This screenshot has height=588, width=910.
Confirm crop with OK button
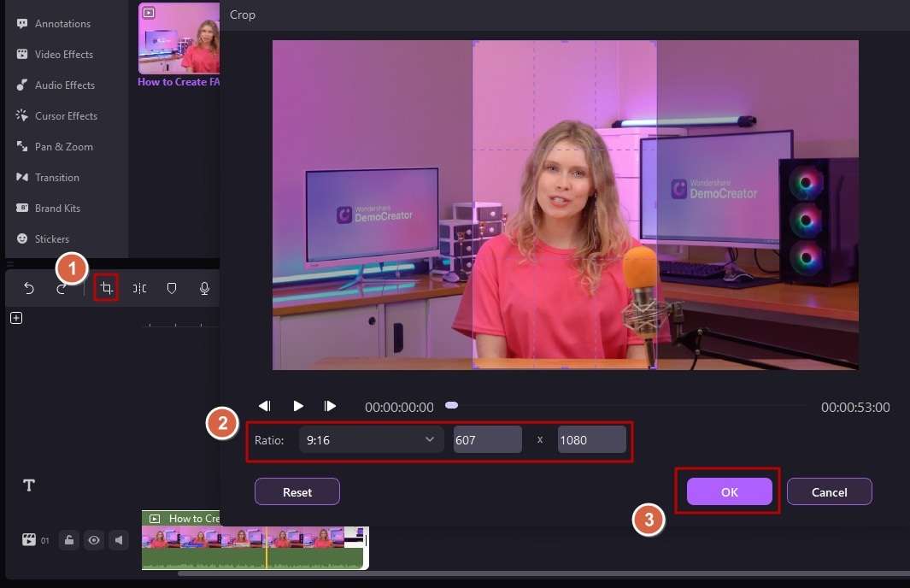click(x=730, y=491)
